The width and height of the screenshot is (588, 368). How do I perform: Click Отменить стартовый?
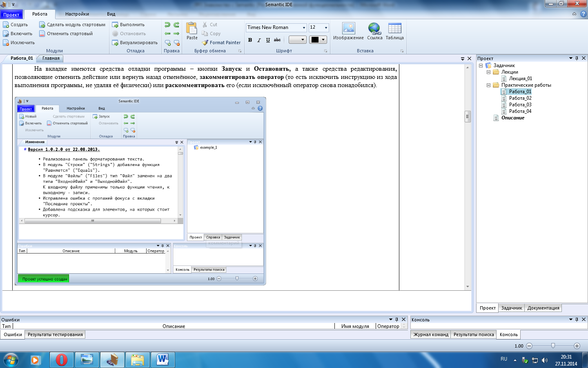(x=66, y=34)
